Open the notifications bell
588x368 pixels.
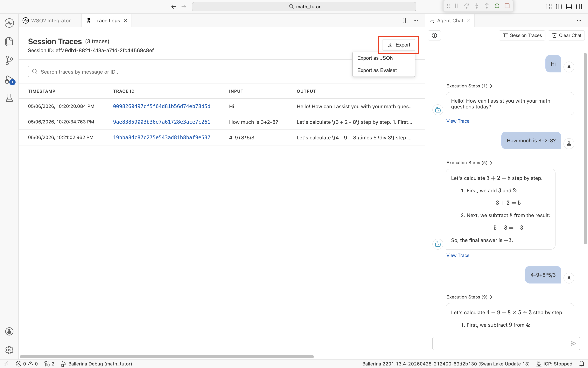pos(582,364)
